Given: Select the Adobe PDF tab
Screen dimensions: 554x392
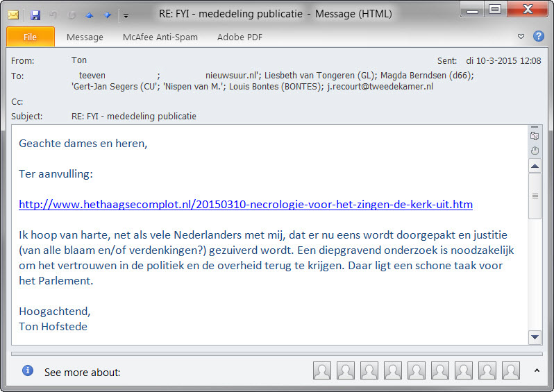Looking at the screenshot, I should (240, 37).
